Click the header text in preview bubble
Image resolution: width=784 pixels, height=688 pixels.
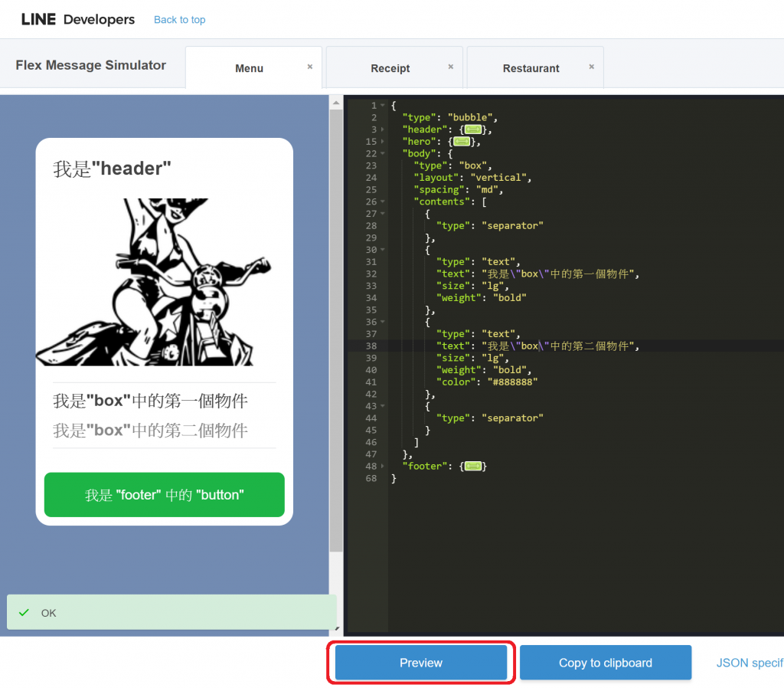[112, 169]
